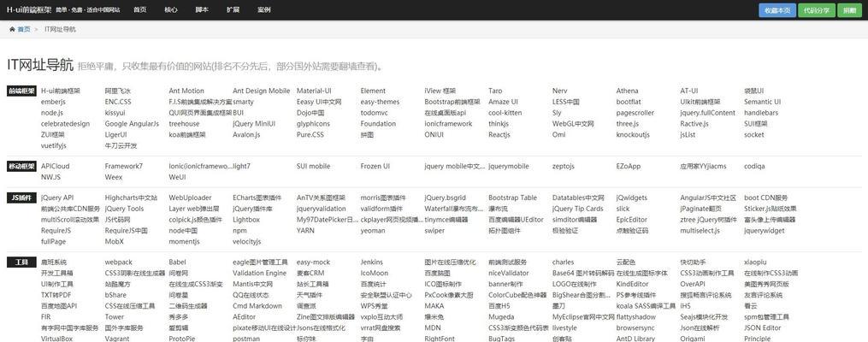Open the Amaze UI link

point(503,102)
